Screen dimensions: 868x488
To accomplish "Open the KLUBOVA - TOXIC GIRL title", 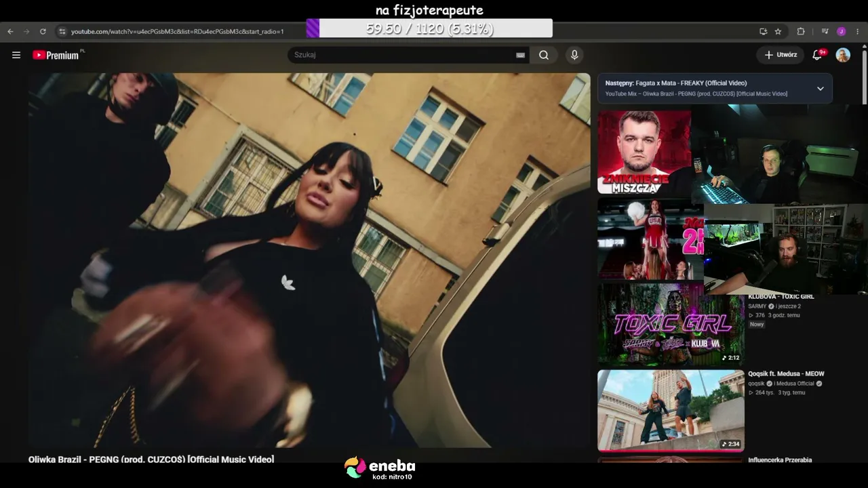I will (781, 297).
